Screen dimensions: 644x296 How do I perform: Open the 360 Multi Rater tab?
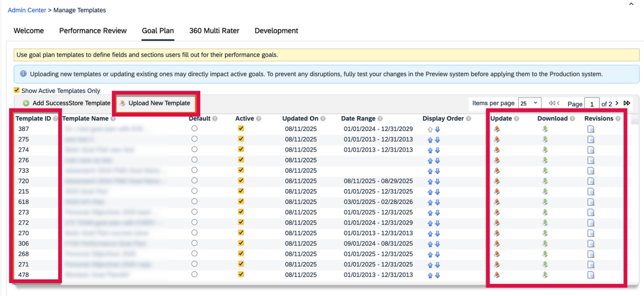coord(214,30)
